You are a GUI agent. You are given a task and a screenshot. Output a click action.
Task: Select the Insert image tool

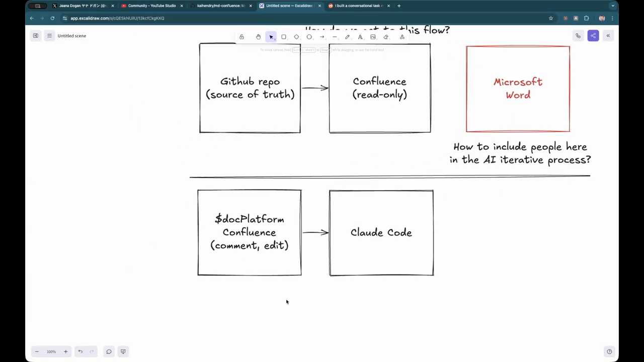(373, 37)
